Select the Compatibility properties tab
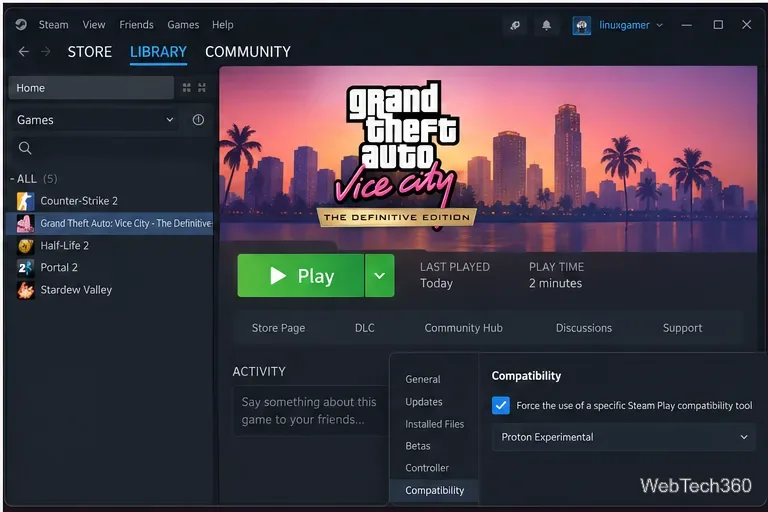Viewport: 768px width, 512px height. 434,490
